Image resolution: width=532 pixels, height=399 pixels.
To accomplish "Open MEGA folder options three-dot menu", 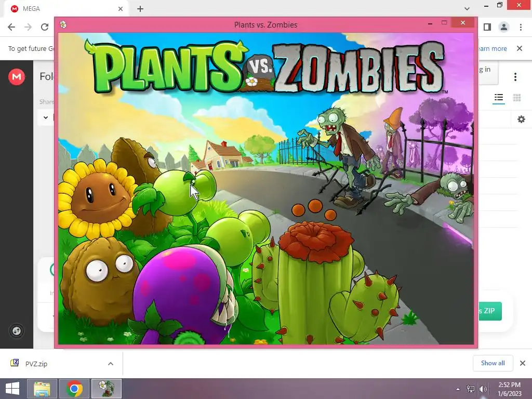I will pos(515,77).
